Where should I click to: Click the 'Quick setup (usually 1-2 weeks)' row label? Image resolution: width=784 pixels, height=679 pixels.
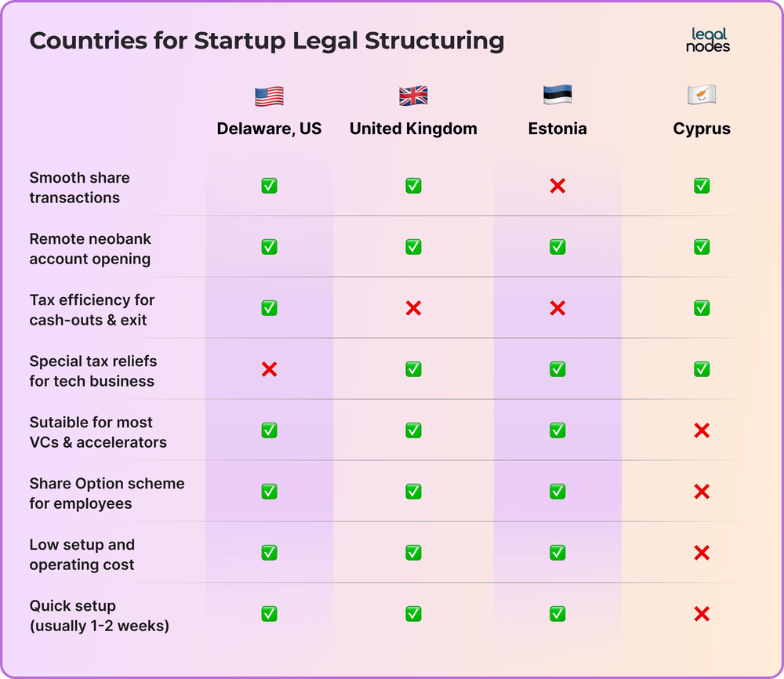99,615
